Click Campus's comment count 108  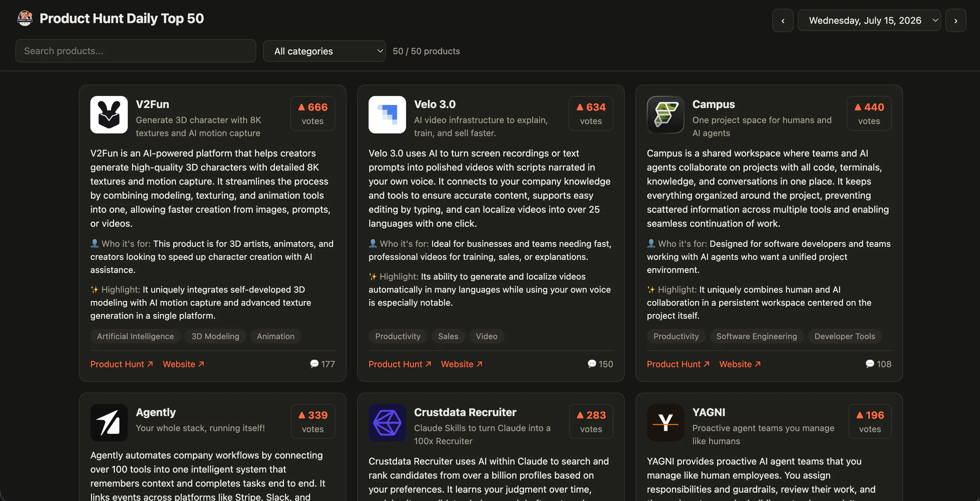pos(878,364)
